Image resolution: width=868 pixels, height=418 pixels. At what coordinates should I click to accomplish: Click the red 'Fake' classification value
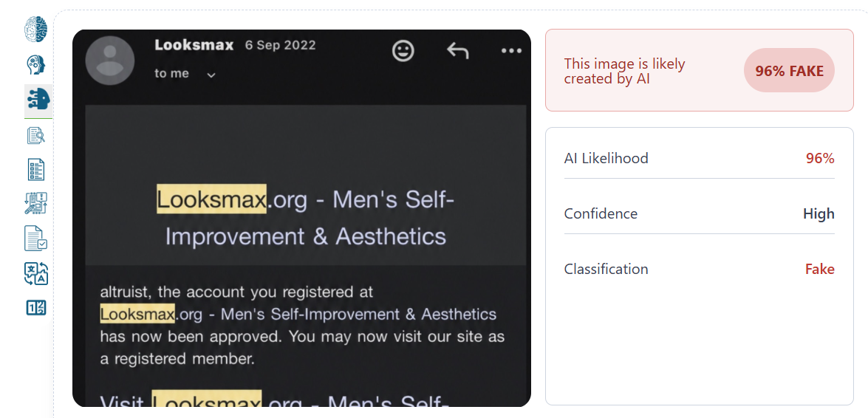pyautogui.click(x=820, y=269)
